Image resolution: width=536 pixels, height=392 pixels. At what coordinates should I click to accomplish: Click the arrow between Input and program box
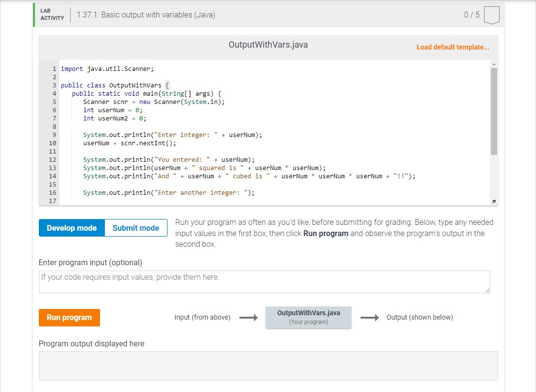pyautogui.click(x=248, y=317)
